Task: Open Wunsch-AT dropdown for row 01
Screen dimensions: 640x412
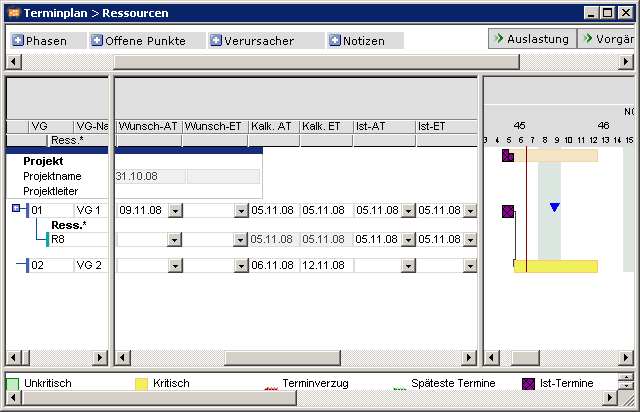Action: click(175, 211)
